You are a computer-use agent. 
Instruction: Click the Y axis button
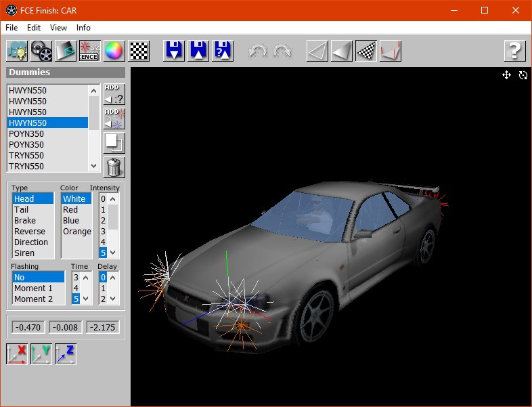click(x=41, y=354)
